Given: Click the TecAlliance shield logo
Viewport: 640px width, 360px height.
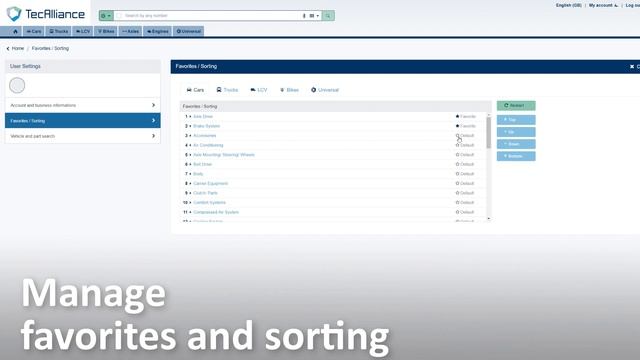Looking at the screenshot, I should coord(14,14).
